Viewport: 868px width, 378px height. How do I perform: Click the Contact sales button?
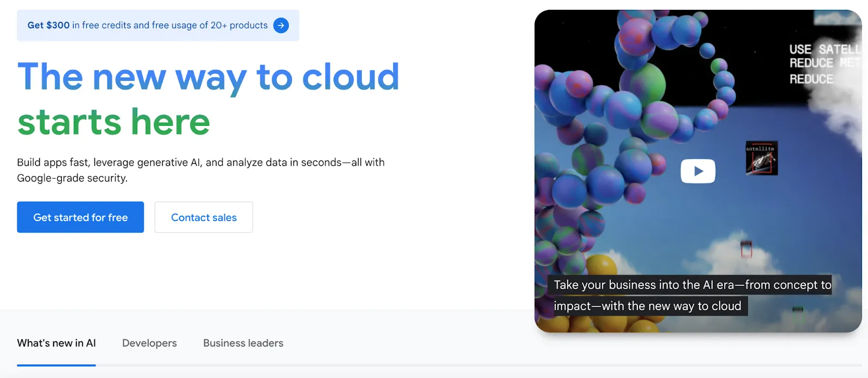click(203, 217)
